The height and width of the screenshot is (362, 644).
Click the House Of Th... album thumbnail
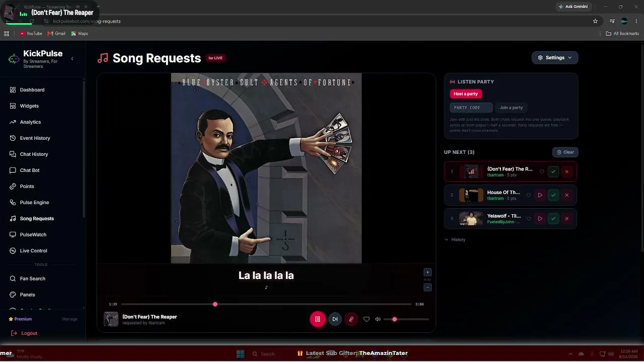point(471,195)
